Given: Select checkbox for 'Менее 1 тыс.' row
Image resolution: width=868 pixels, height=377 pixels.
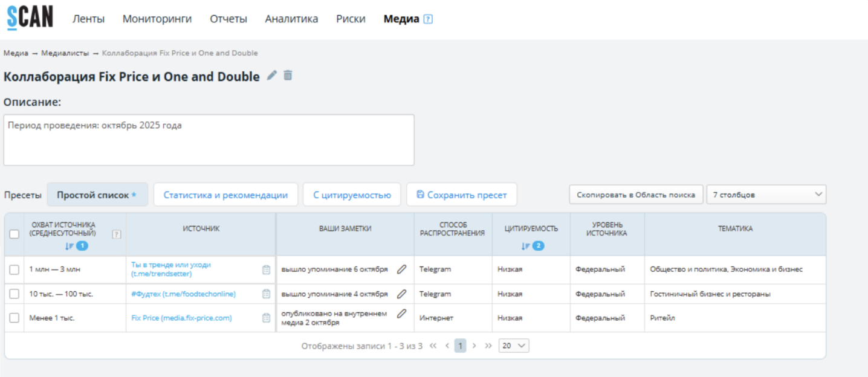Looking at the screenshot, I should click(15, 318).
